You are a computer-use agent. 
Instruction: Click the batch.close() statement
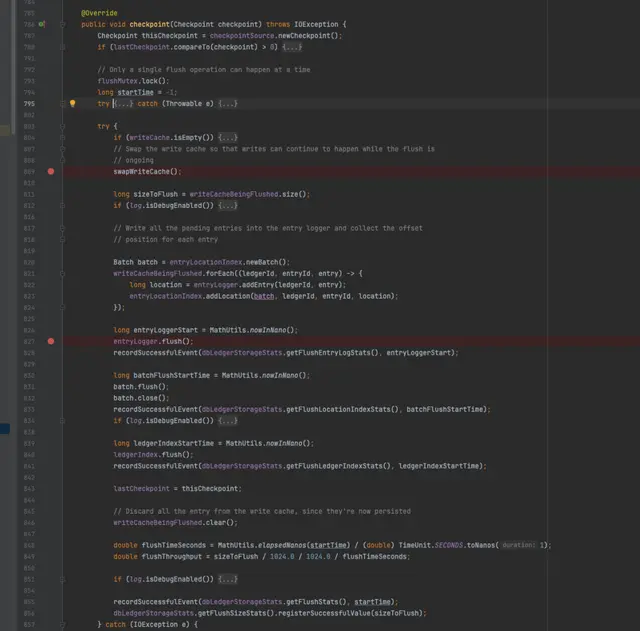(x=141, y=398)
